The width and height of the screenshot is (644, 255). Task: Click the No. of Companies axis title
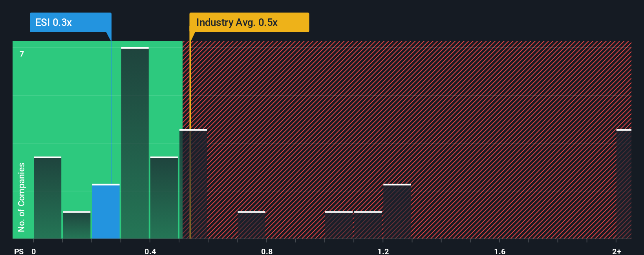(x=22, y=197)
